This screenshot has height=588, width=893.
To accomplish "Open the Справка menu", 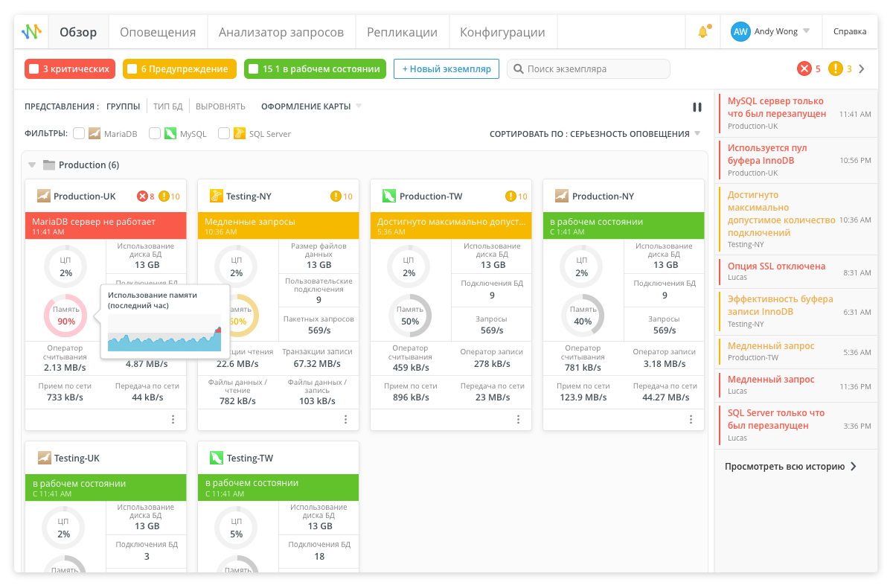I will 850,31.
